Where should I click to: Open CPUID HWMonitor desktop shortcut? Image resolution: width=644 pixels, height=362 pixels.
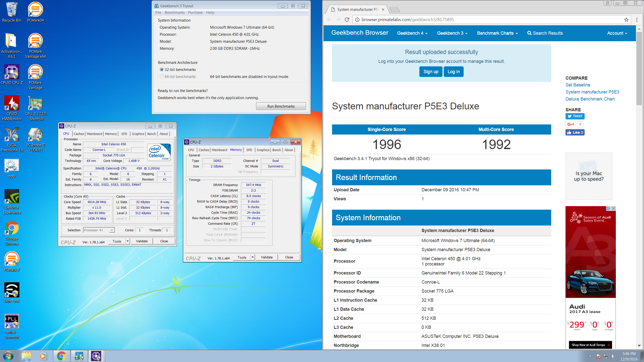tap(12, 108)
